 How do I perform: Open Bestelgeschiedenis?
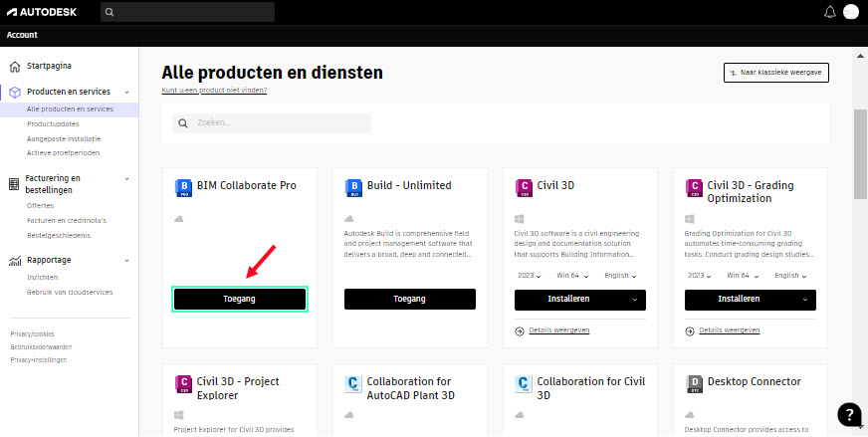coord(58,235)
